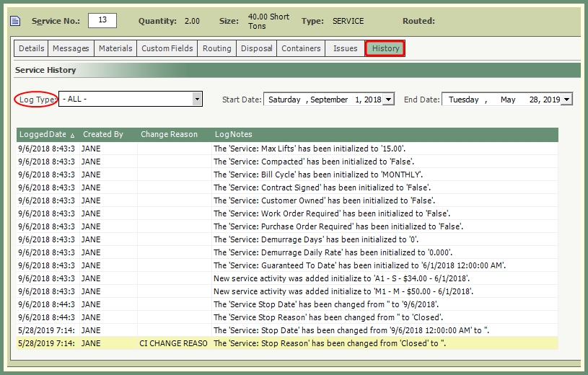This screenshot has height=375, width=588.
Task: Open the Materials tab
Action: 115,48
